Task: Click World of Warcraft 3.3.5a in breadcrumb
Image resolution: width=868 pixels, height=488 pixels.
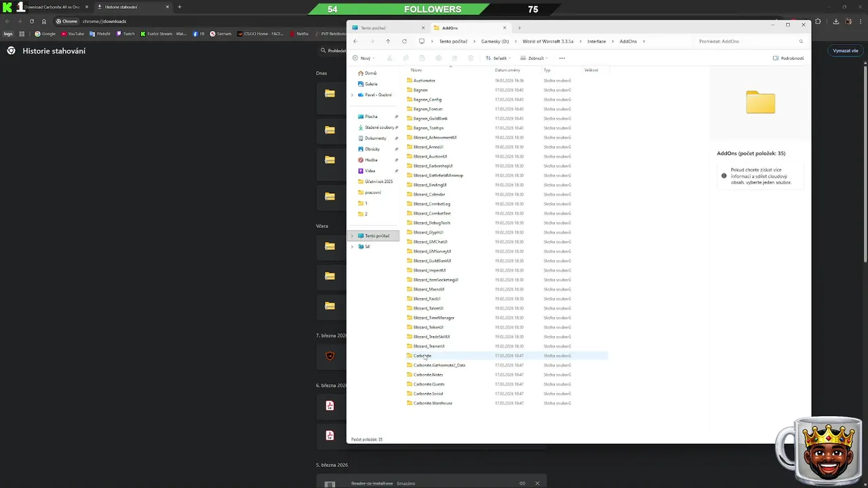Action: 548,41
